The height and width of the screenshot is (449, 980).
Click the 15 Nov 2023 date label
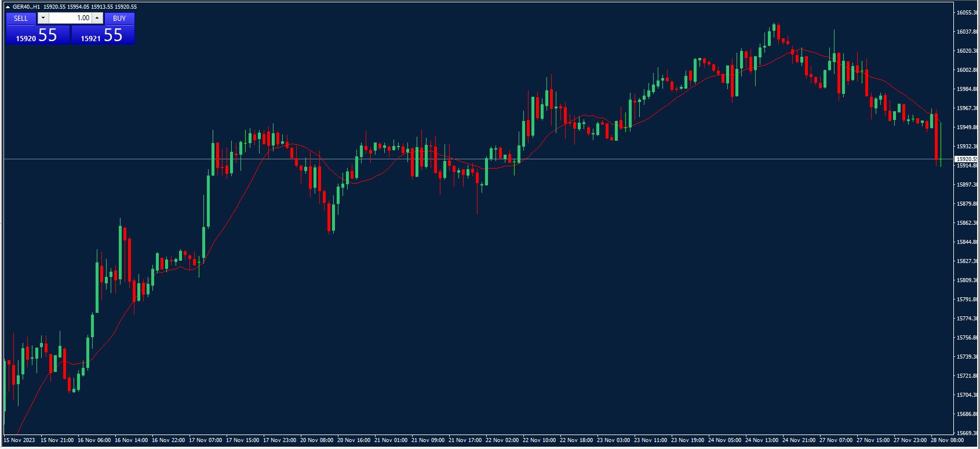[x=19, y=440]
